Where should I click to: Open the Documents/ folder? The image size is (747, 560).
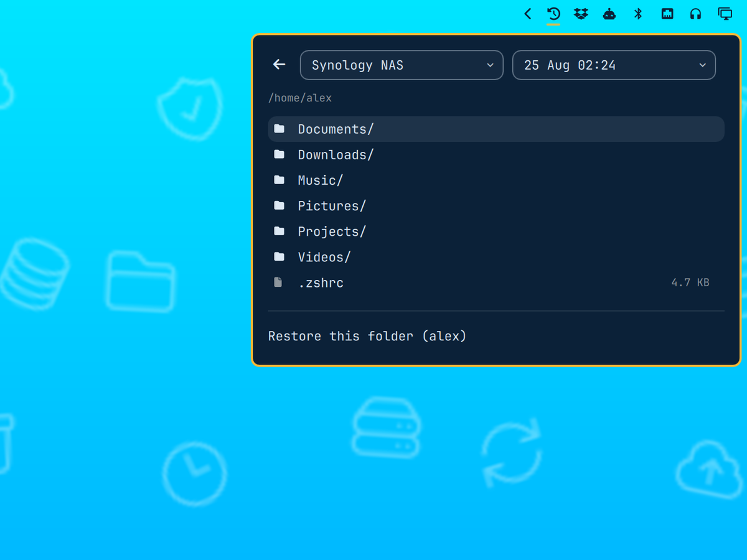(496, 129)
